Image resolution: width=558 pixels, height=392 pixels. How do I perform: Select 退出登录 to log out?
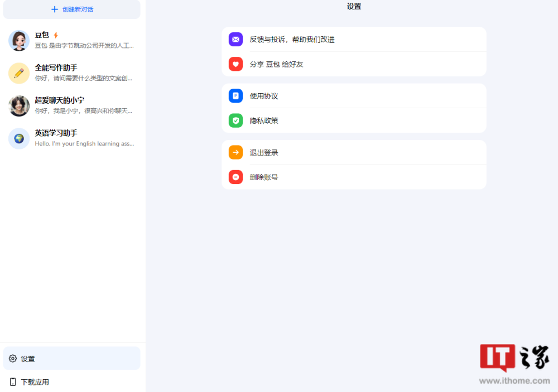click(354, 153)
